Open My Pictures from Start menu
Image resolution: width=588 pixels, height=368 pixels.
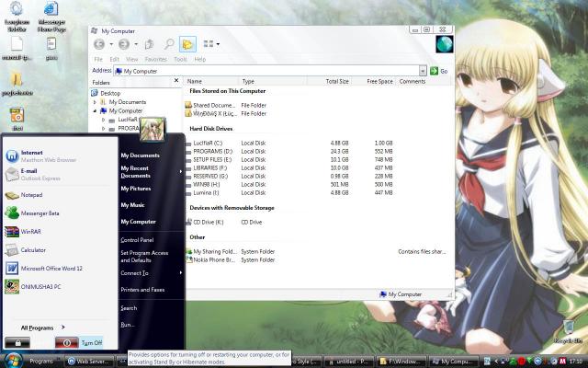coord(136,189)
